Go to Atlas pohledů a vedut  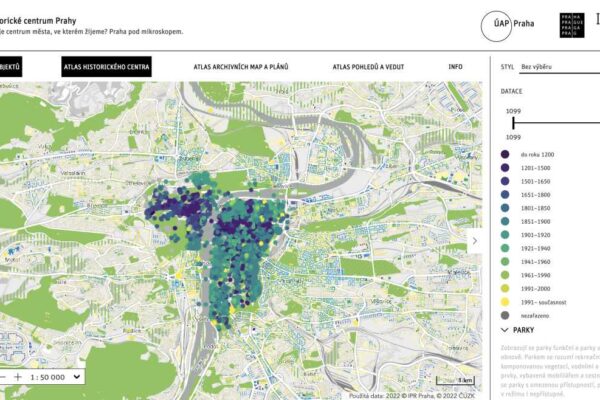[369, 67]
